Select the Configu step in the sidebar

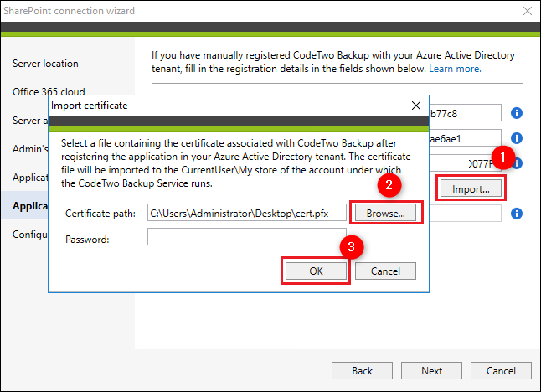30,235
